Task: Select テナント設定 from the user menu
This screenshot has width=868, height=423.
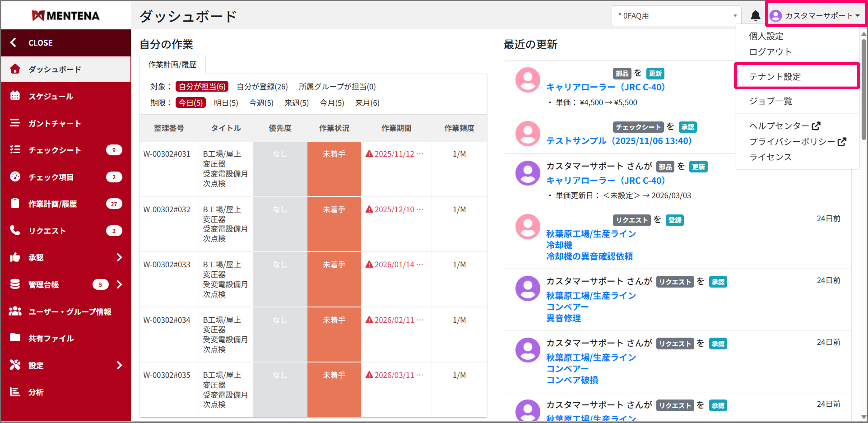Action: (775, 76)
